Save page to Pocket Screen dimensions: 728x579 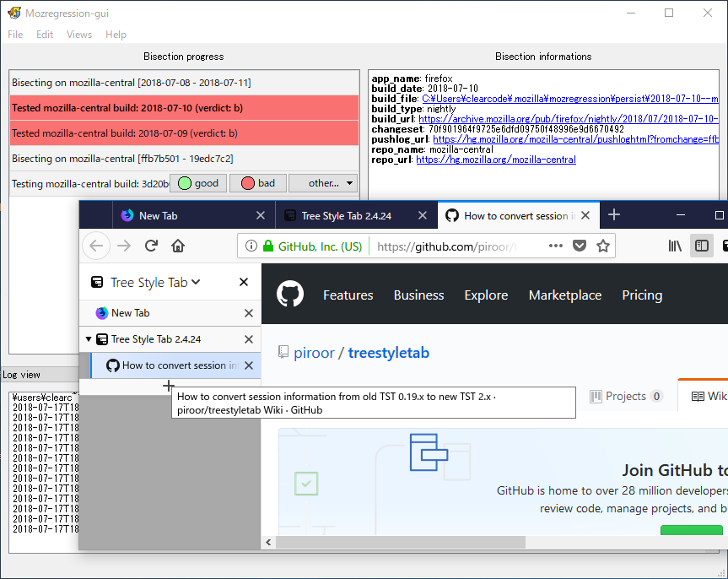point(580,246)
